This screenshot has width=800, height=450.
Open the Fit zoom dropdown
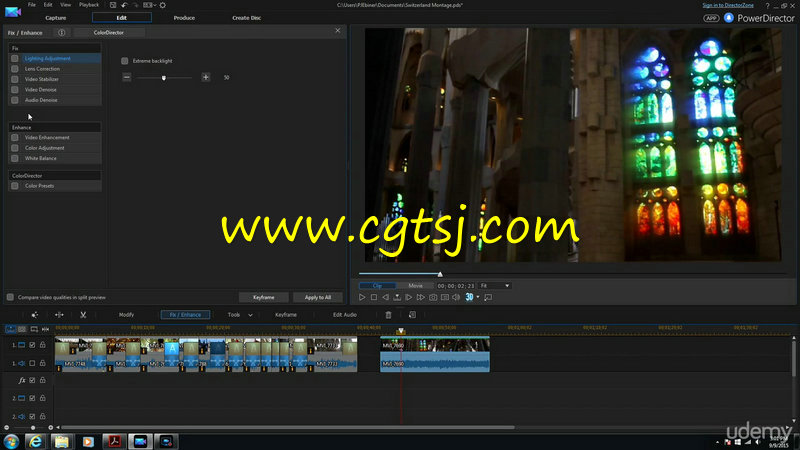click(494, 286)
